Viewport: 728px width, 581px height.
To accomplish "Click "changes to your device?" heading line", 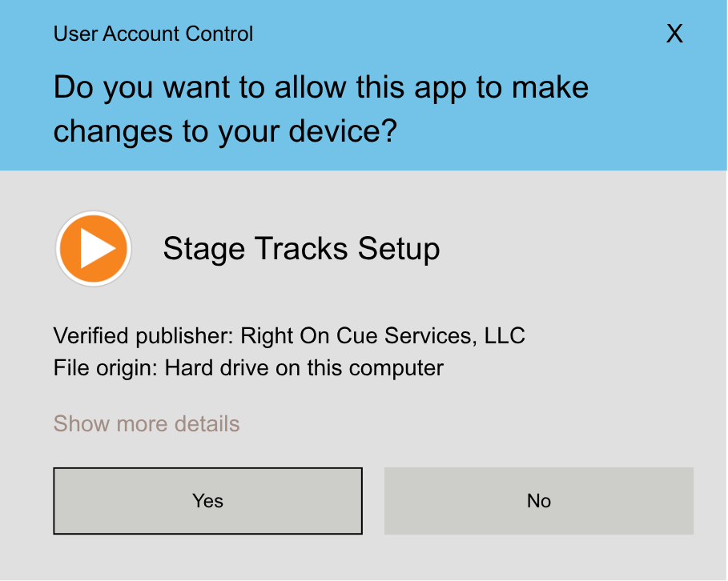I will coord(225,130).
